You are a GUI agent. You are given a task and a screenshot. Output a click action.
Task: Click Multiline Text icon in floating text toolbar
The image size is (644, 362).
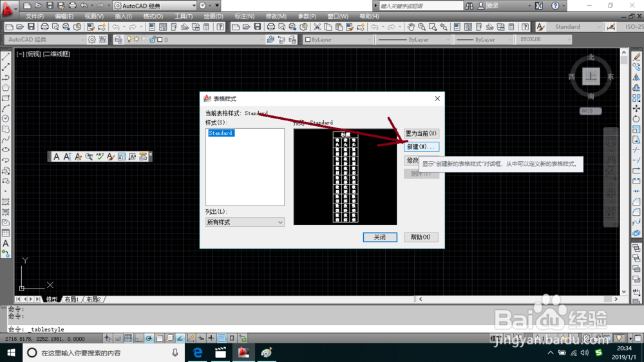57,157
